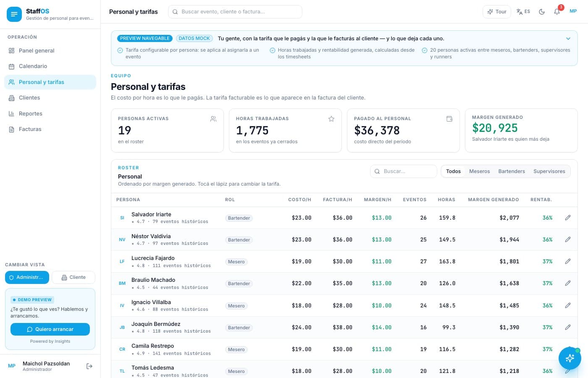This screenshot has width=588, height=378.
Task: Switch to Cliente view
Action: tap(73, 277)
